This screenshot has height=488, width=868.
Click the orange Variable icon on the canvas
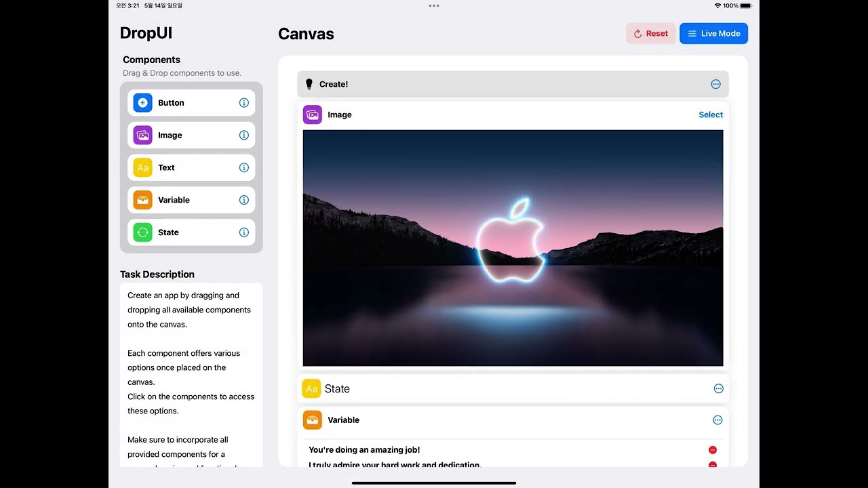(312, 420)
